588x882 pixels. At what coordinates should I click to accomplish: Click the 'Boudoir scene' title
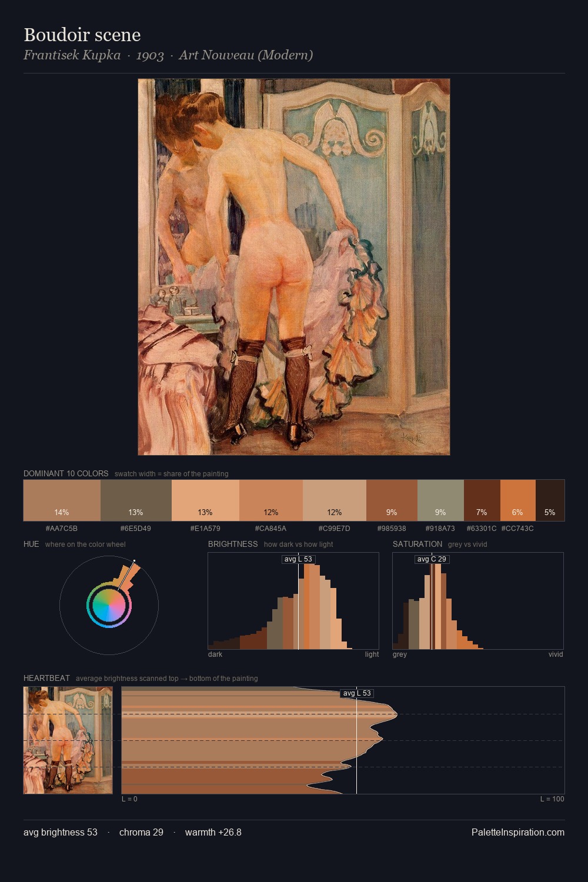[82, 35]
